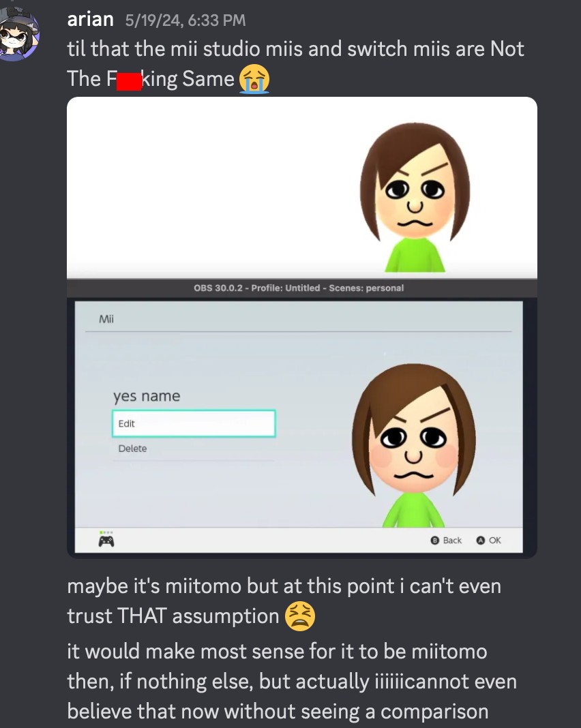Click the 'yes name' Mii label
This screenshot has height=728, width=581.
pos(147,396)
